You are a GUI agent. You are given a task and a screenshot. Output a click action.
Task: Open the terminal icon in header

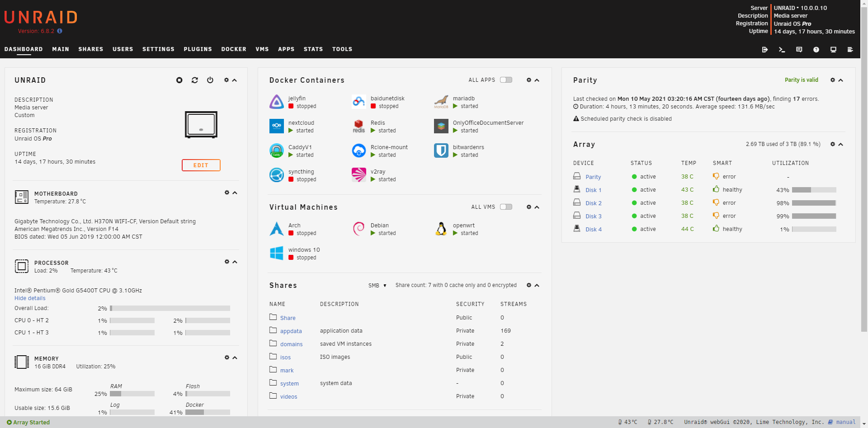click(782, 50)
